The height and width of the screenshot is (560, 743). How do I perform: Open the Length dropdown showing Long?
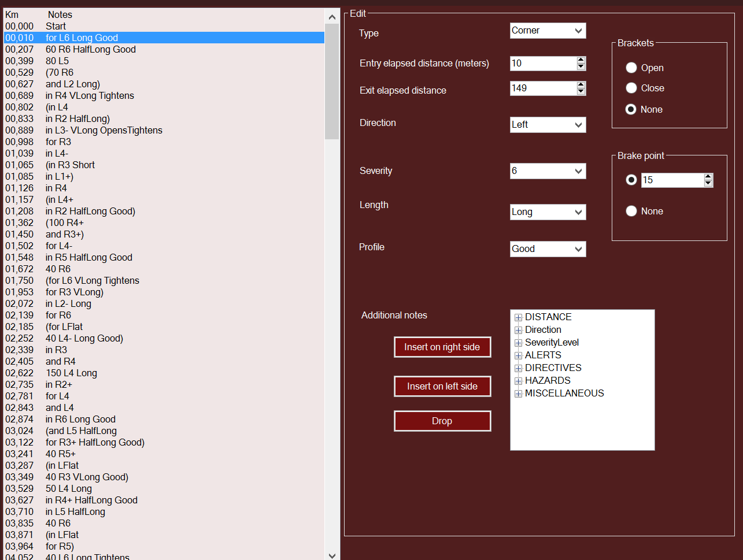[x=548, y=212]
